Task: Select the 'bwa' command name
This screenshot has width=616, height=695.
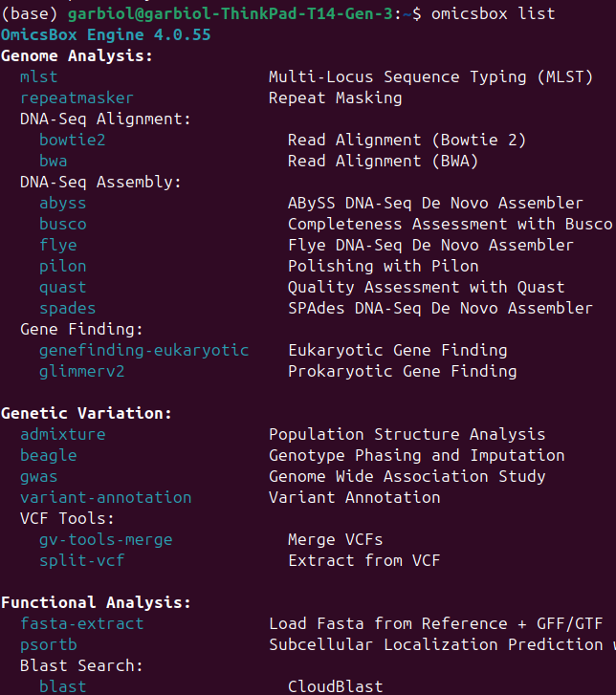Action: point(54,162)
